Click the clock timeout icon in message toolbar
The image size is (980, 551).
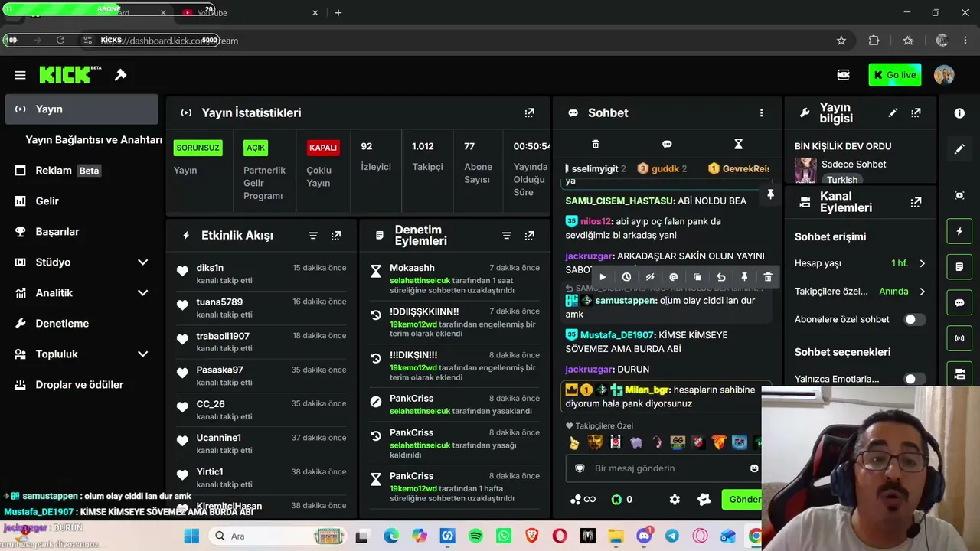626,277
